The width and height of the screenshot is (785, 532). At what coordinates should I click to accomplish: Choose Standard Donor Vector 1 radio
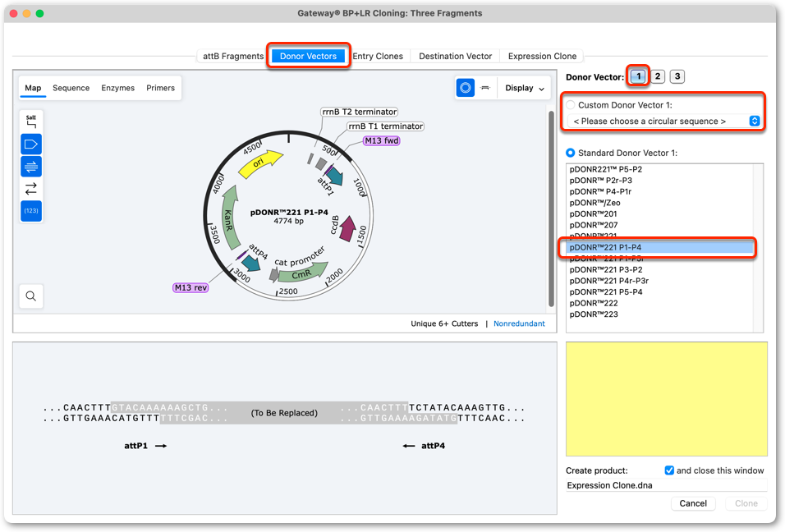571,153
